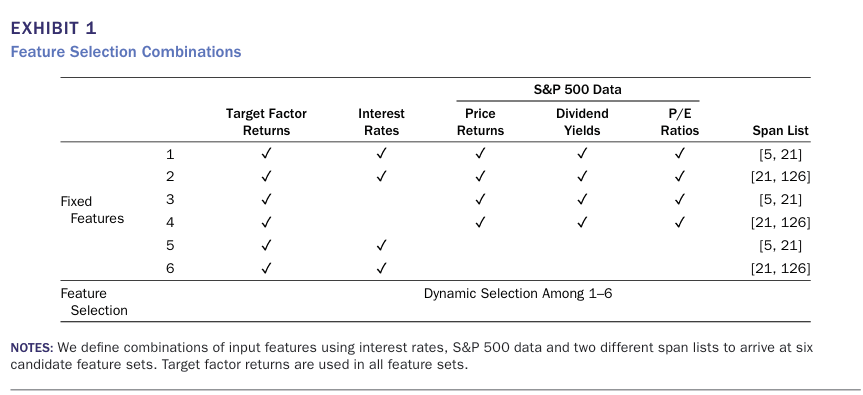Select the Fixed Features row label

(92, 210)
